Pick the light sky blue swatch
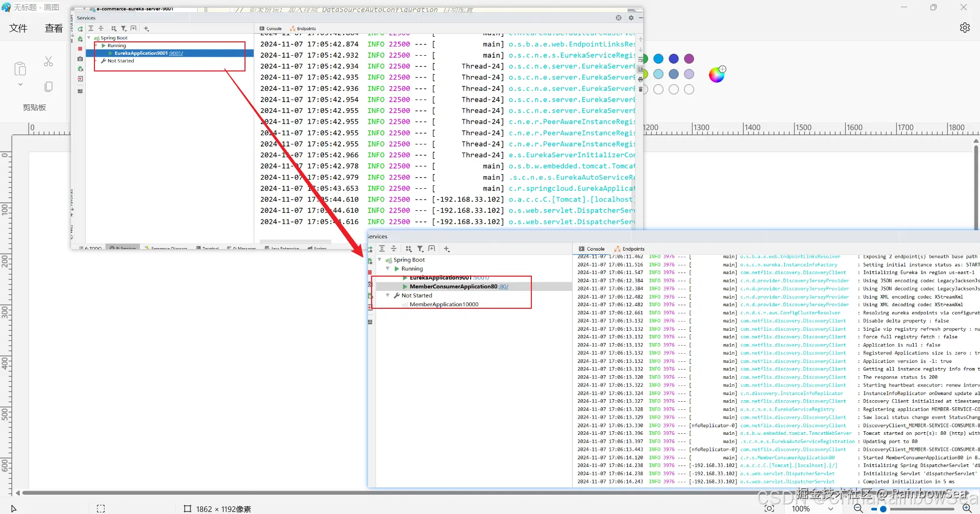 tap(658, 74)
